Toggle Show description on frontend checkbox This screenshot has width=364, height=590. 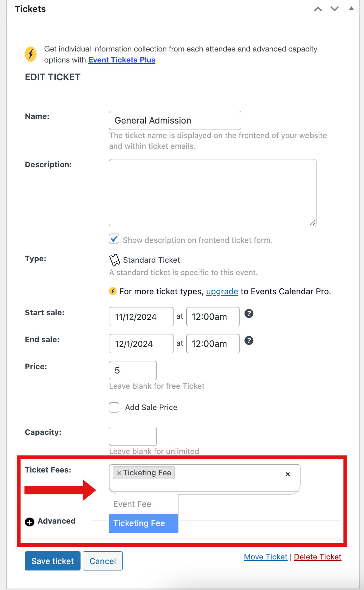tap(114, 239)
